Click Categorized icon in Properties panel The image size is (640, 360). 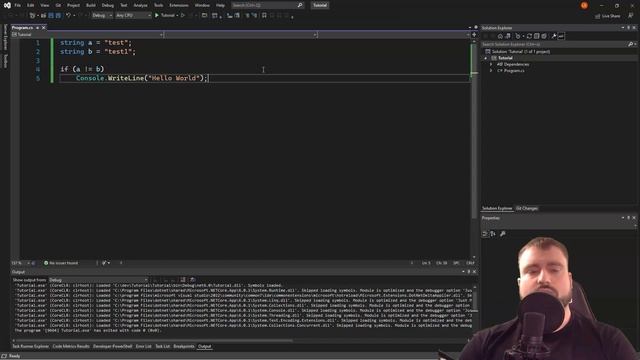click(x=485, y=233)
